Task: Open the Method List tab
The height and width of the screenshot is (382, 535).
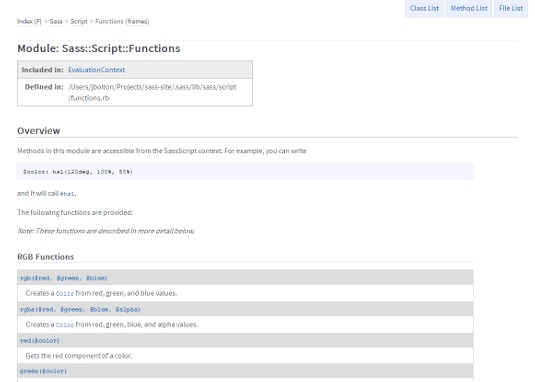Action: point(469,9)
